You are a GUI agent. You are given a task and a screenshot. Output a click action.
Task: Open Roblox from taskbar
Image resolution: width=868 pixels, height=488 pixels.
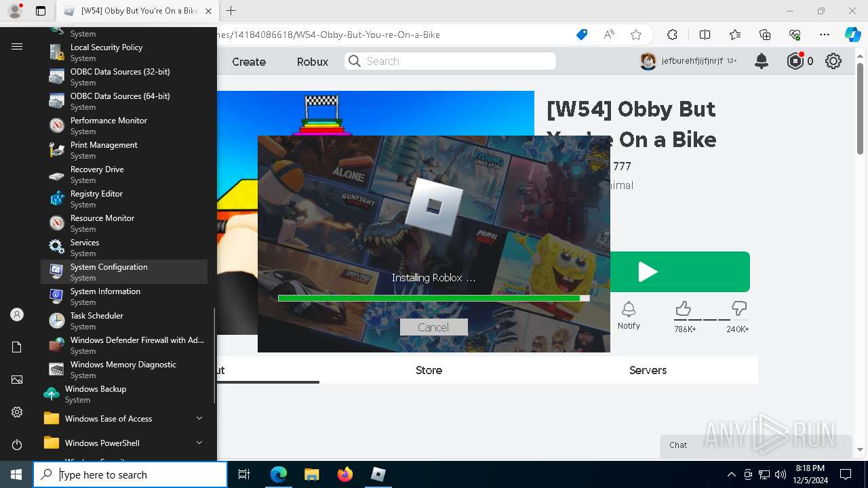(378, 474)
